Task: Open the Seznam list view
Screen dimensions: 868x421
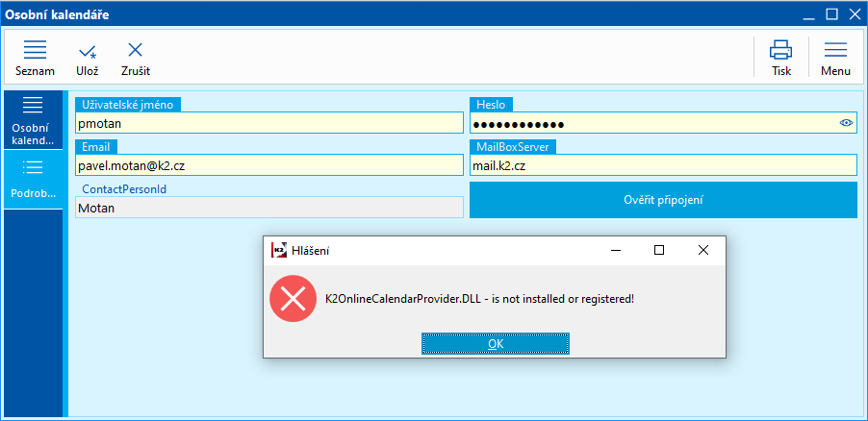Action: [x=35, y=58]
